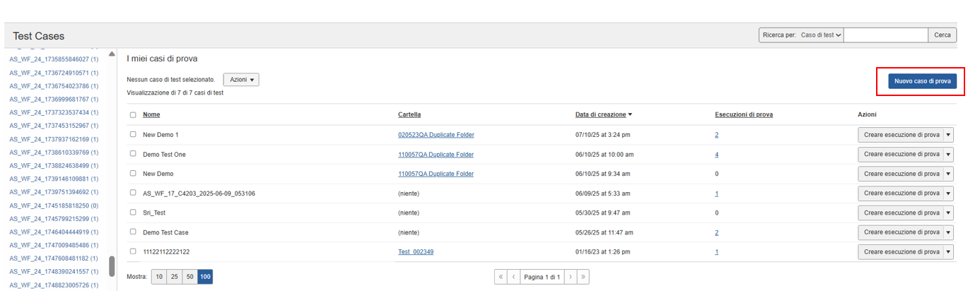The image size is (980, 298).
Task: Click Nuovo caso di prova button
Action: click(x=921, y=81)
